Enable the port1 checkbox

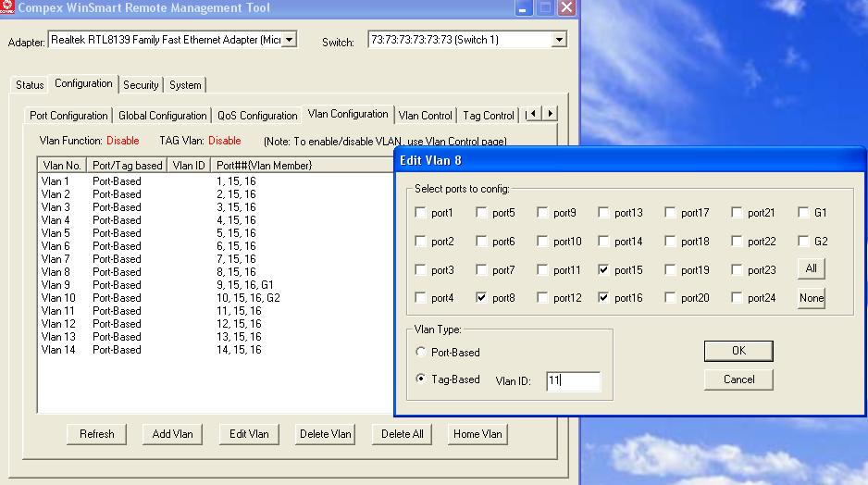tap(420, 213)
